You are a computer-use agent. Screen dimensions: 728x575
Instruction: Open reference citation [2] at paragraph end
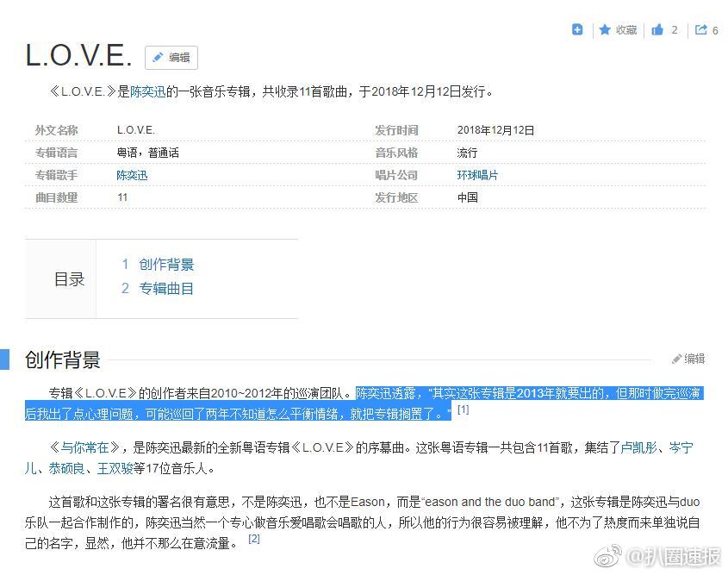(254, 538)
